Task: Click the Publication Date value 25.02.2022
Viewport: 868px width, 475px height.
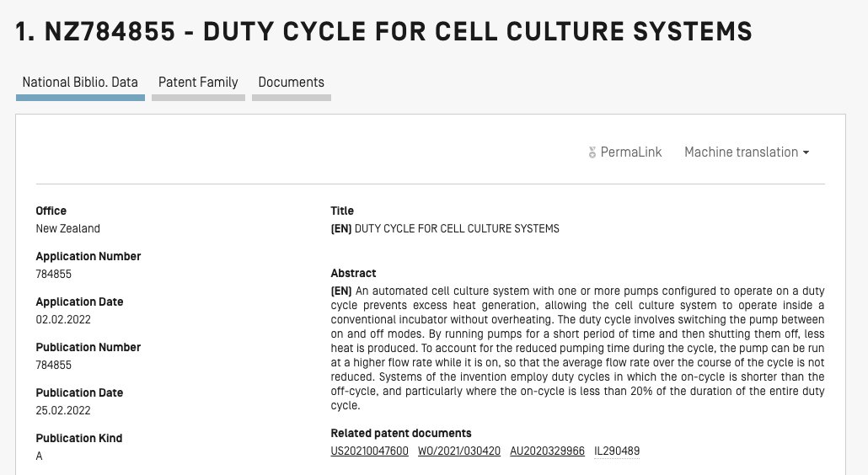Action: (x=63, y=410)
